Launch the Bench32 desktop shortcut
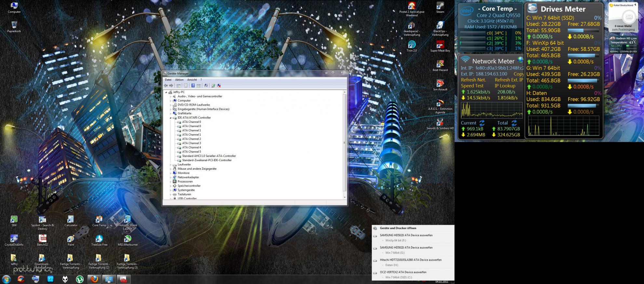Image resolution: width=644 pixels, height=284 pixels. pos(43,240)
